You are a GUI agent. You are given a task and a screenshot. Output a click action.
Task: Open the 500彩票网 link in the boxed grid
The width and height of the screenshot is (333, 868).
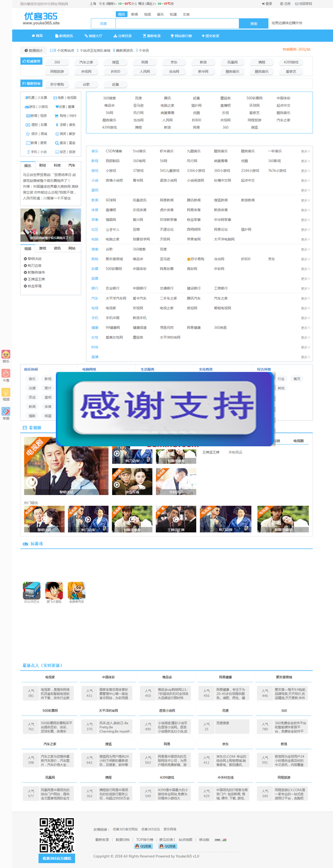tap(254, 98)
